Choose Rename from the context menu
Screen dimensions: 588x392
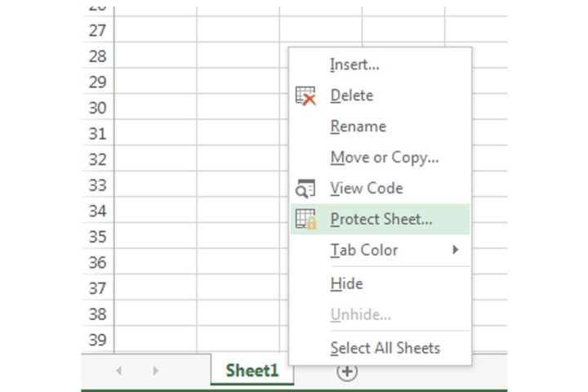coord(358,127)
